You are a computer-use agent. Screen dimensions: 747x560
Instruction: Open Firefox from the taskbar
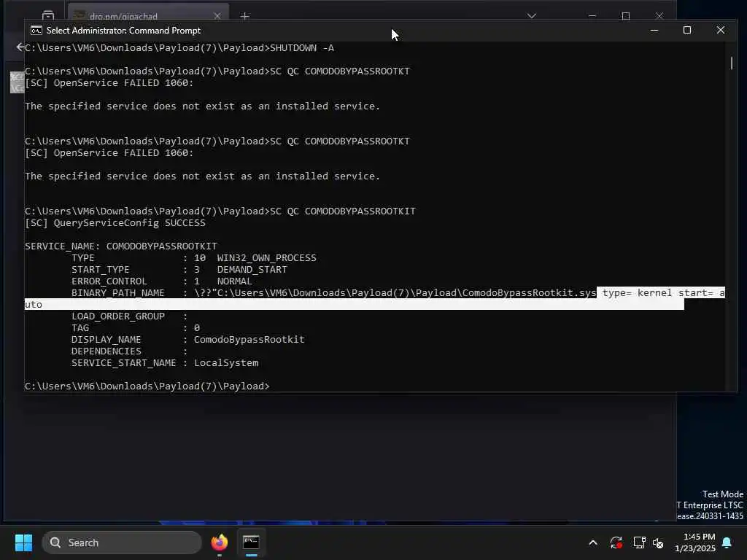(220, 542)
